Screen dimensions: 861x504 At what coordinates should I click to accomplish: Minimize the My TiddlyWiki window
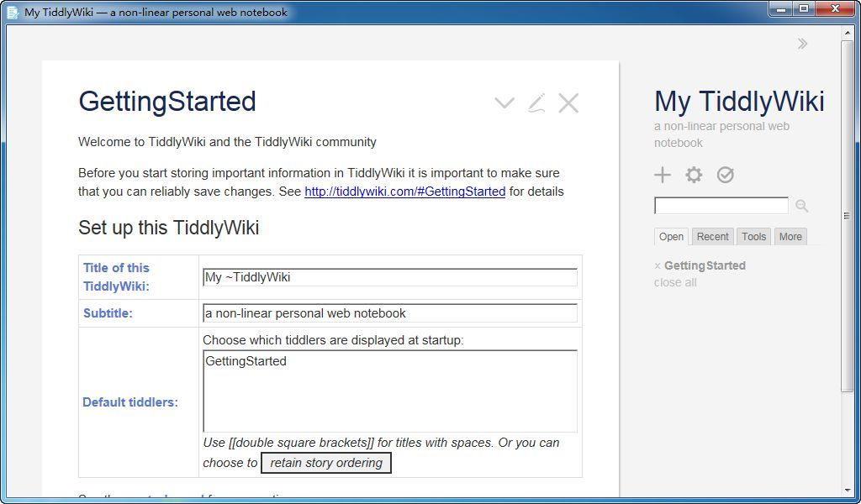(780, 8)
